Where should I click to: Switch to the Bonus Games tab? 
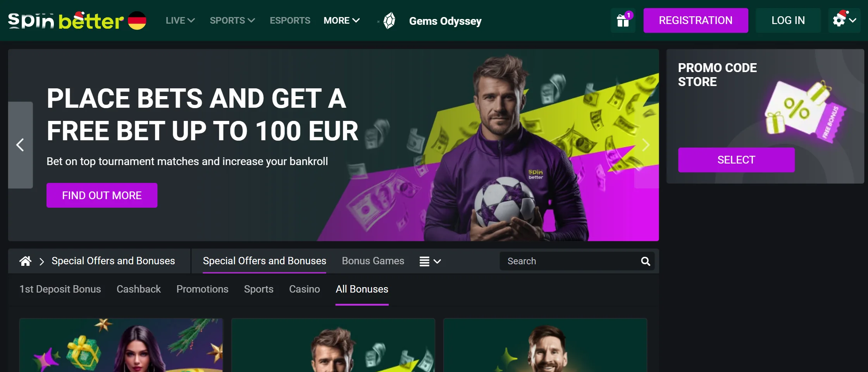tap(373, 261)
